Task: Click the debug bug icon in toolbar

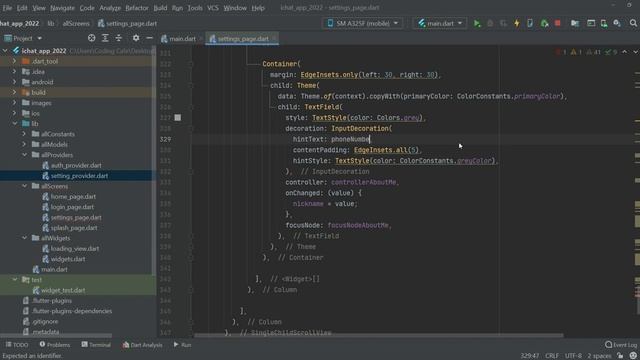Action: (x=490, y=23)
